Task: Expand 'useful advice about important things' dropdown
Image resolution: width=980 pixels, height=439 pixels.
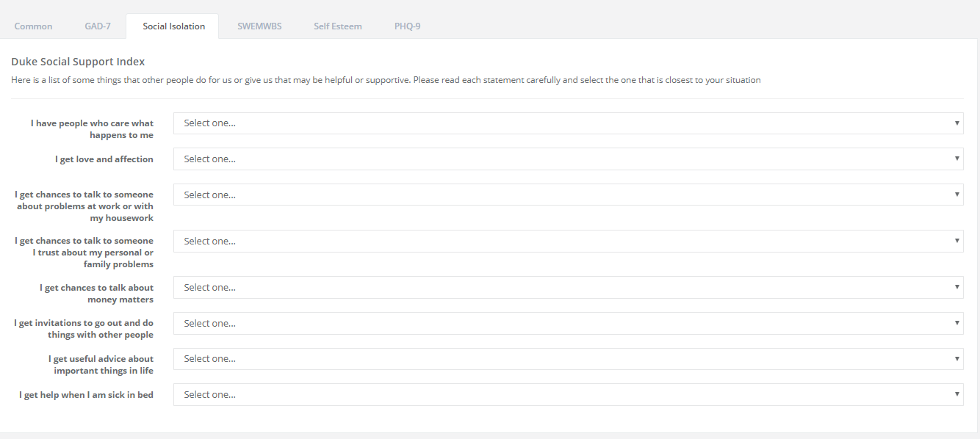Action: point(569,359)
